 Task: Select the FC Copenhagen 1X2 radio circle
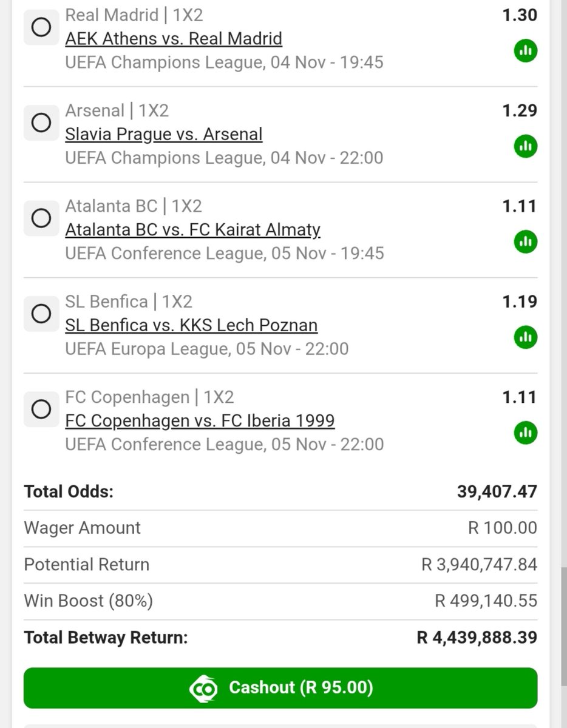click(x=41, y=409)
